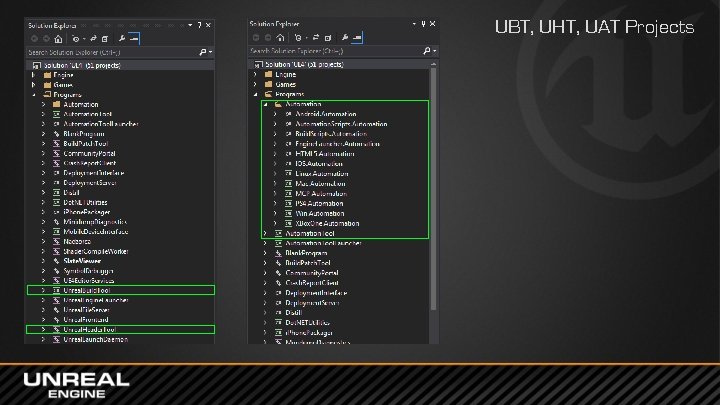Select SlateViewer project
Image resolution: width=720 pixels, height=405 pixels.
(x=82, y=261)
